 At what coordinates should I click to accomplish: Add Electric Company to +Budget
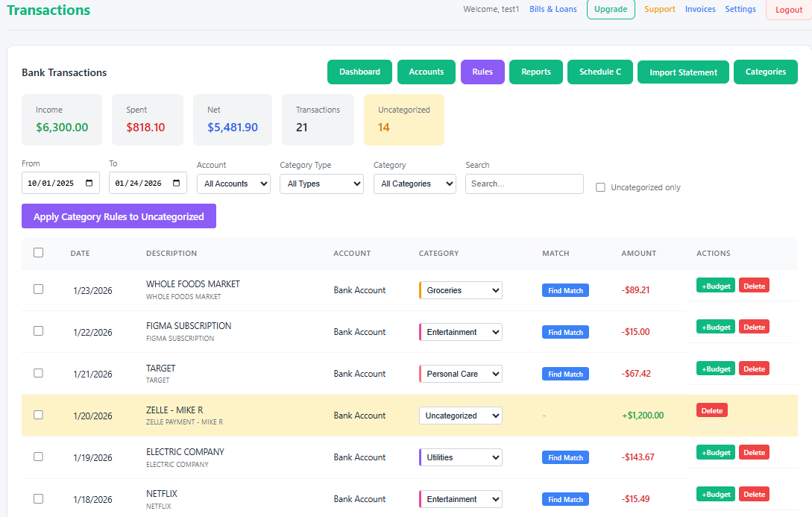pos(716,452)
